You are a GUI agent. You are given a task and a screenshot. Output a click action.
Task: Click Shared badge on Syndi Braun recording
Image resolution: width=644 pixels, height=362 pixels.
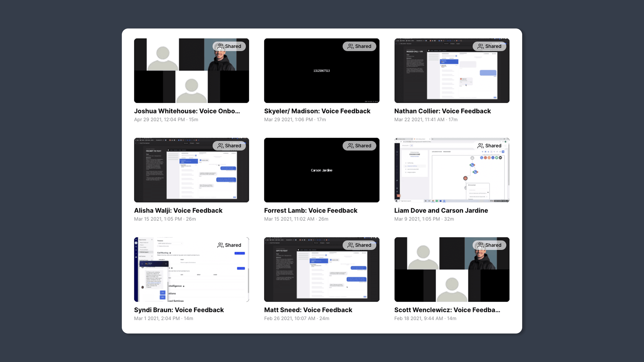point(229,245)
